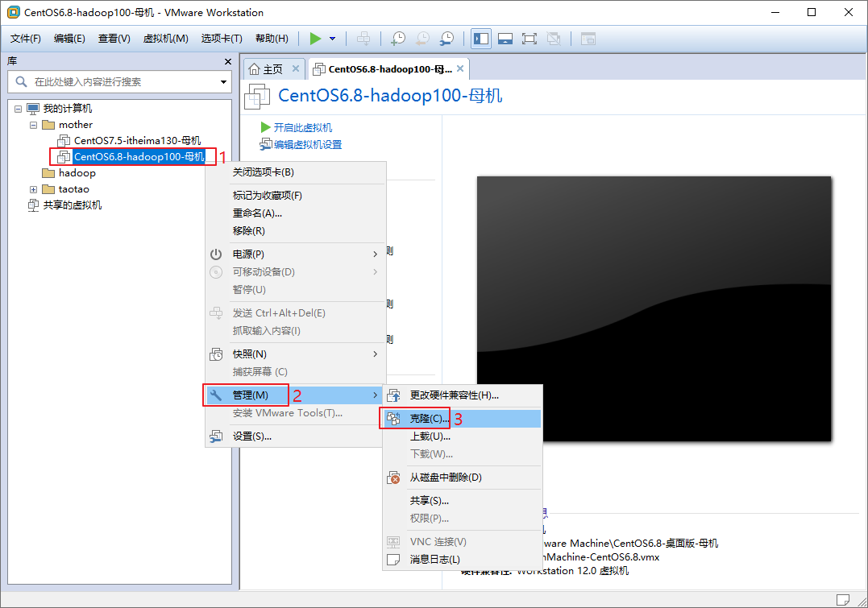The image size is (868, 608).
Task: Open the 选项卡(T) menu
Action: [222, 38]
